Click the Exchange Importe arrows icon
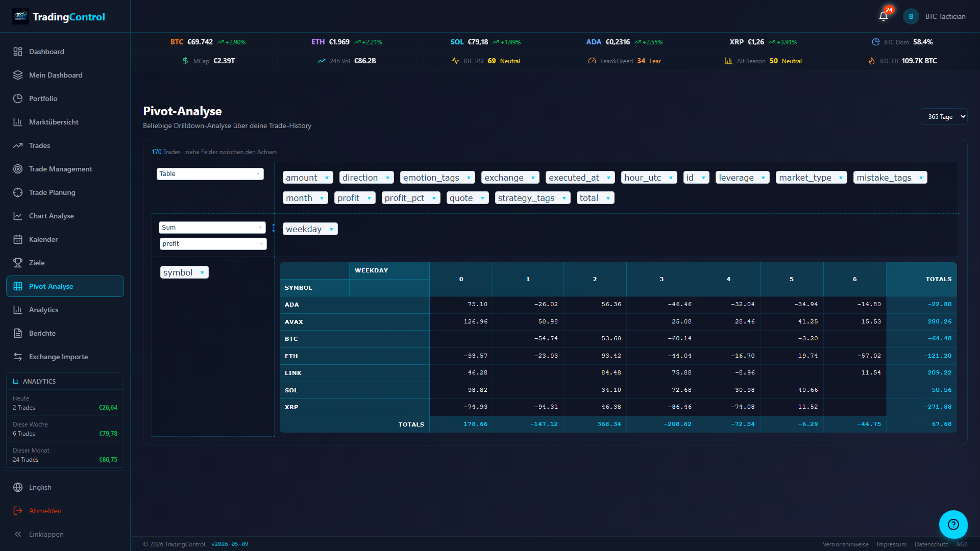 pyautogui.click(x=18, y=357)
